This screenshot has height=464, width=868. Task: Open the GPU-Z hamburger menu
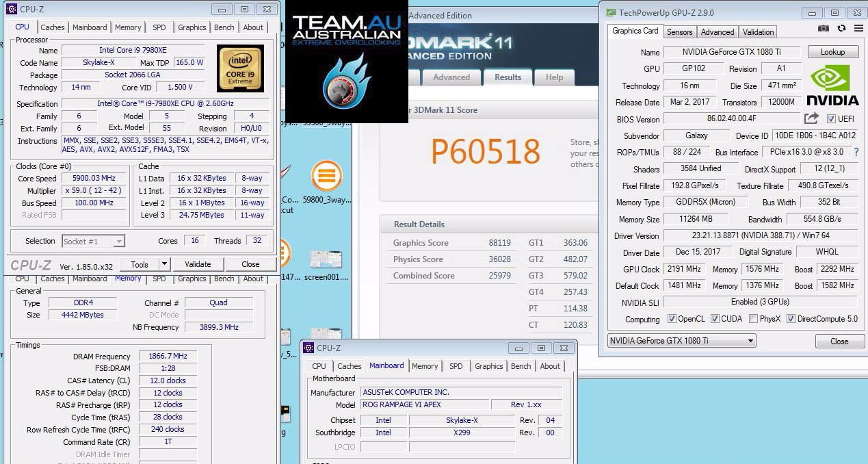point(858,29)
